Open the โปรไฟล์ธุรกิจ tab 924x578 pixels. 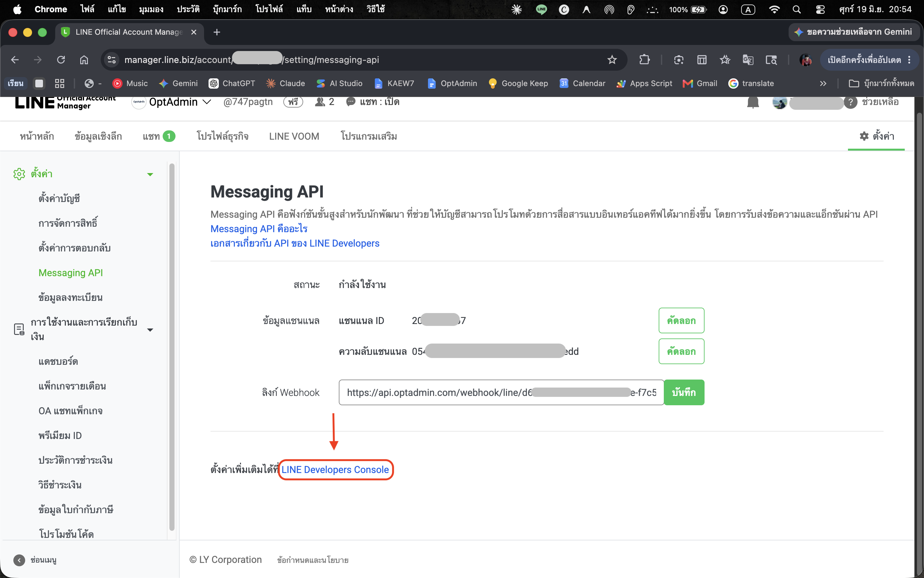[222, 136]
